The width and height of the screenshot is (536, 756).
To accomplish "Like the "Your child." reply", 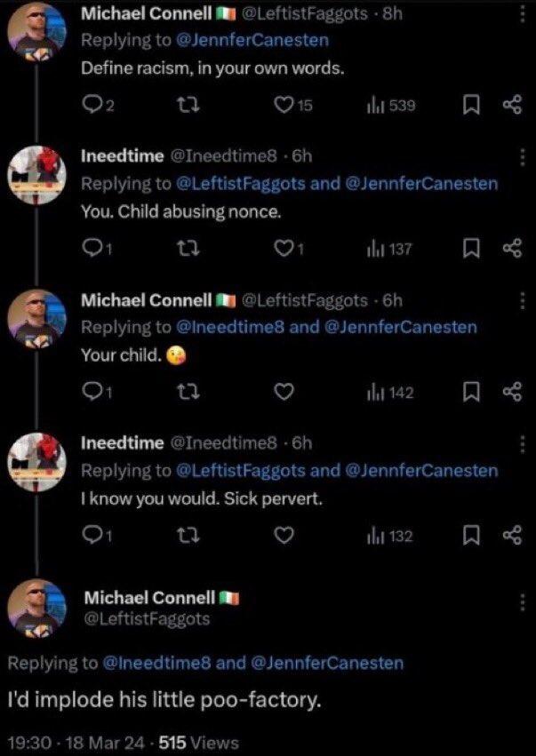I will 284,392.
